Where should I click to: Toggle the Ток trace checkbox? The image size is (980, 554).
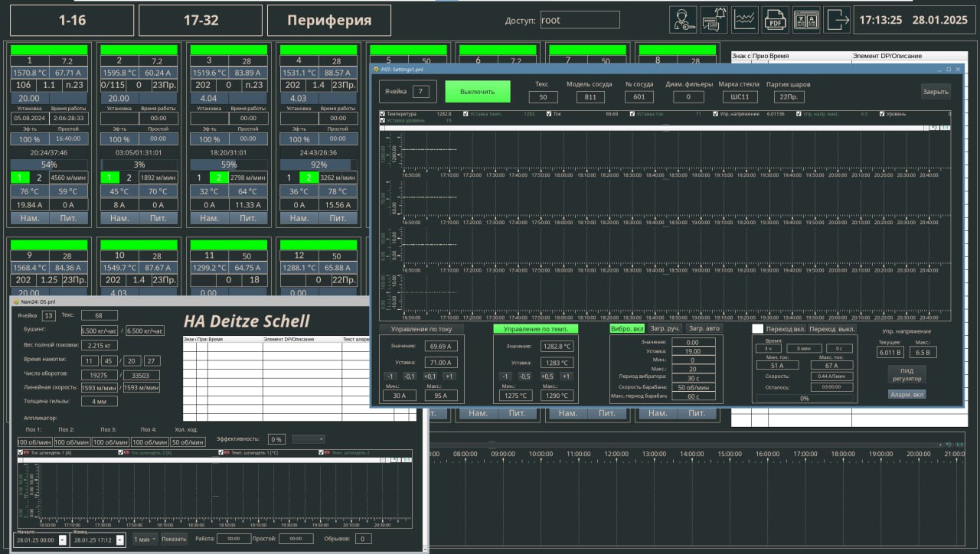(548, 114)
